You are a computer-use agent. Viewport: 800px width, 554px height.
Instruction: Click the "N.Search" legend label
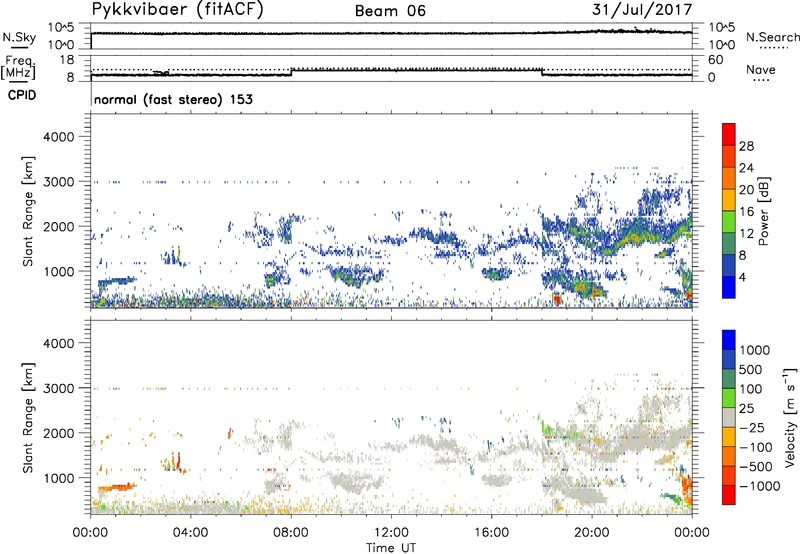coord(772,37)
